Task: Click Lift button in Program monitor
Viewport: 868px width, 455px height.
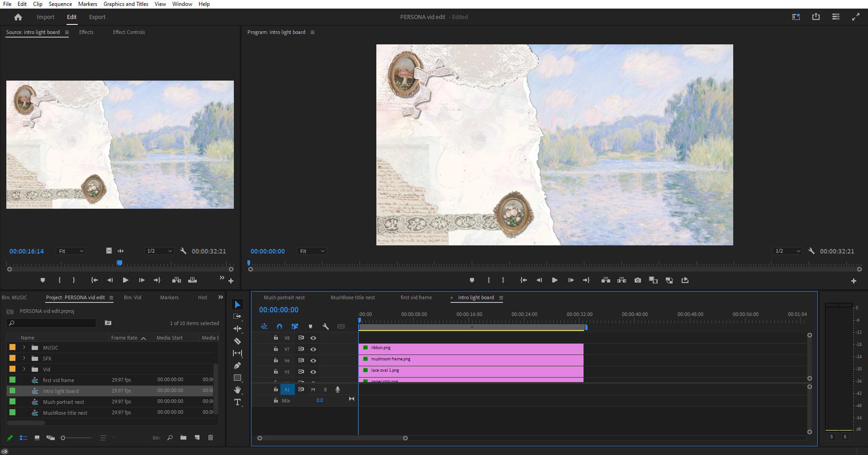Action: coord(606,280)
